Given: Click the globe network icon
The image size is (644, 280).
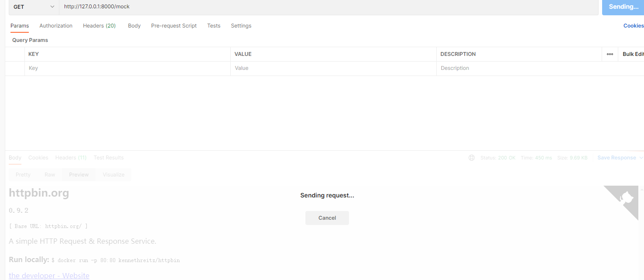Looking at the screenshot, I should point(472,158).
